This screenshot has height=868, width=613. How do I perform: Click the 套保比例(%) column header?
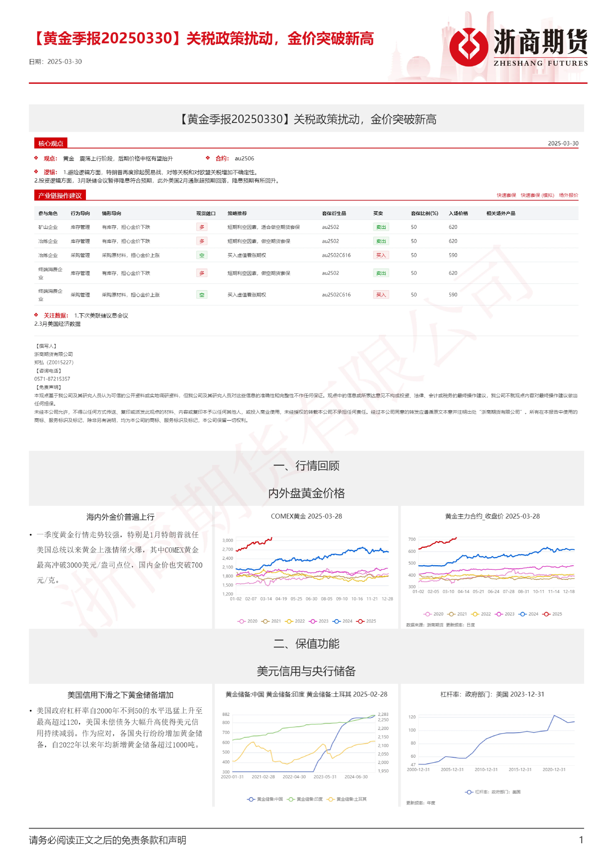pyautogui.click(x=424, y=213)
